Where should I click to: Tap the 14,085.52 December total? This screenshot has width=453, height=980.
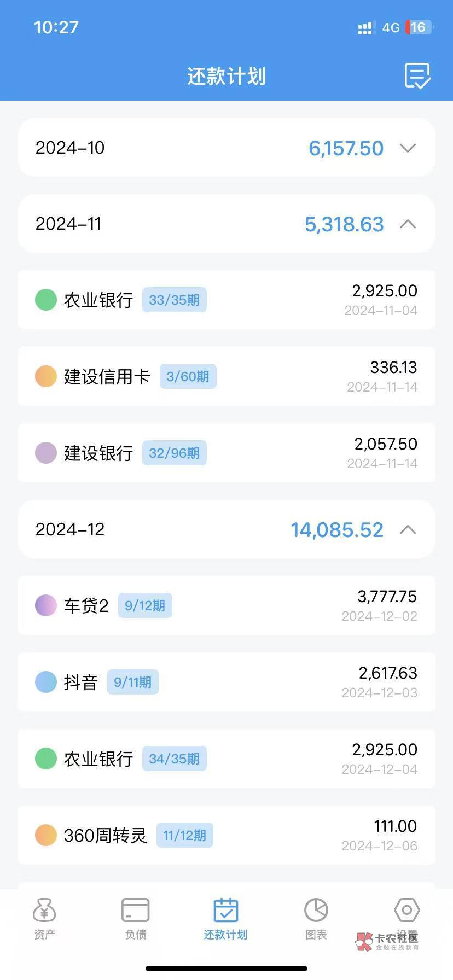click(x=337, y=530)
